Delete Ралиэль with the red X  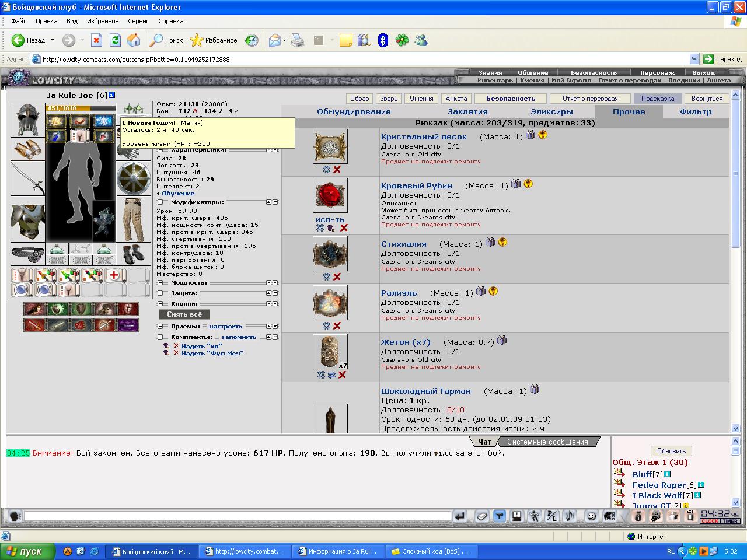pos(337,325)
